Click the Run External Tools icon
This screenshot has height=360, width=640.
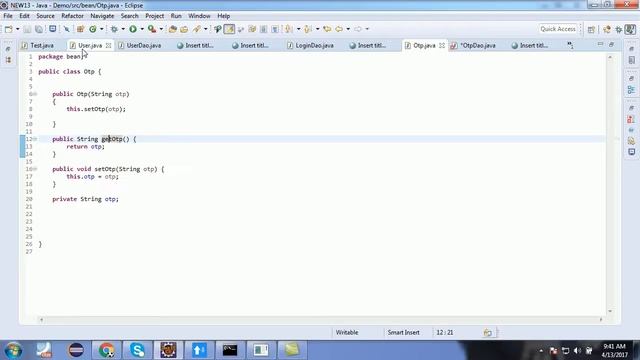tap(152, 29)
